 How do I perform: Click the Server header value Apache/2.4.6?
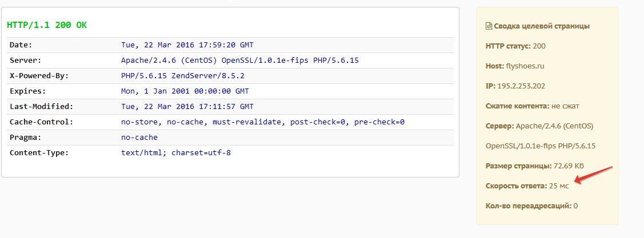(x=240, y=60)
